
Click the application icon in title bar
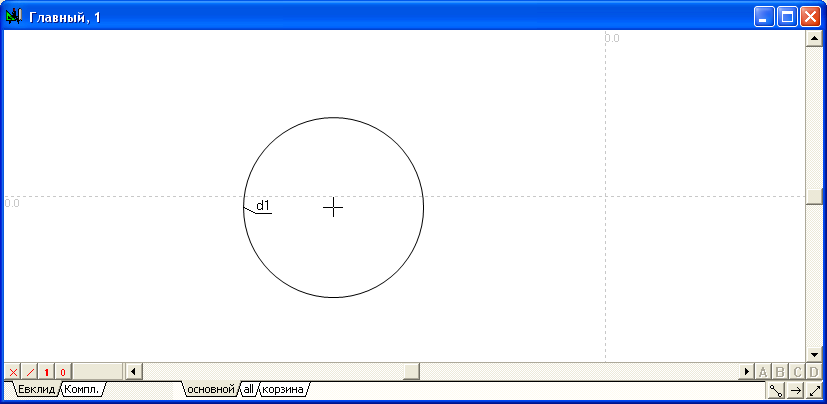pos(13,17)
